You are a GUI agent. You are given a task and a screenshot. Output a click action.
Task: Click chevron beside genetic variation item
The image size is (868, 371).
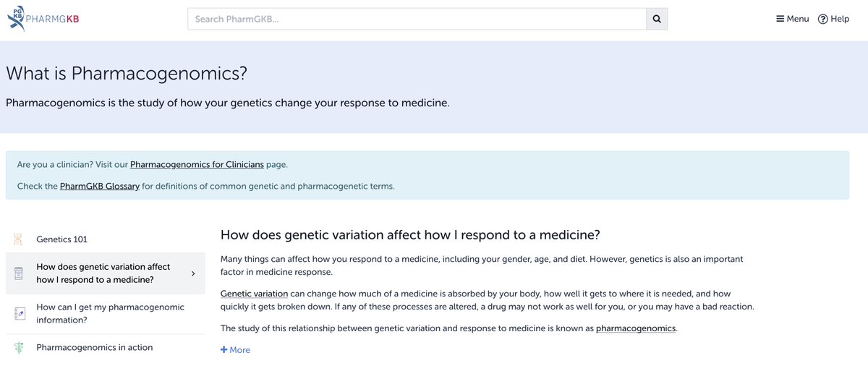click(193, 273)
